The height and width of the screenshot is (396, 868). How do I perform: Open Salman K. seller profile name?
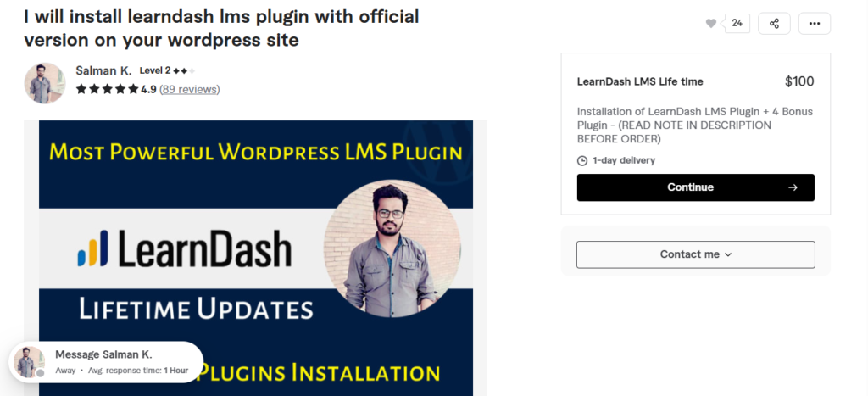coord(103,70)
